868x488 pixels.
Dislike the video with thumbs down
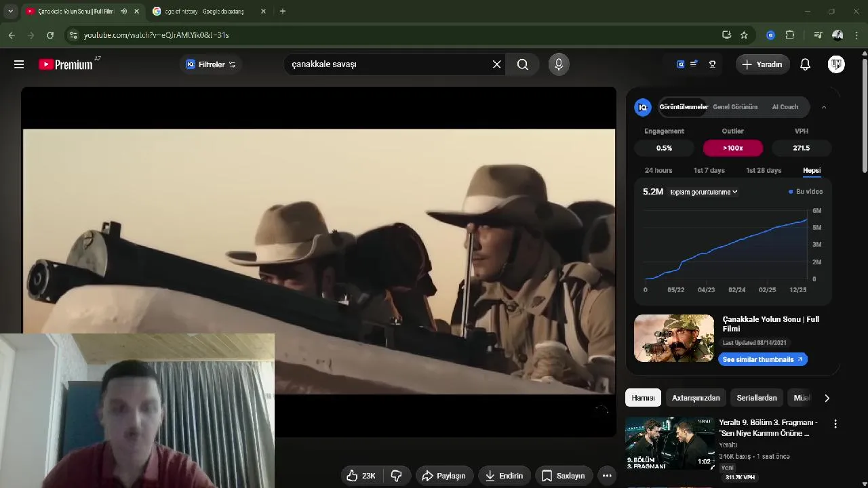click(x=397, y=476)
